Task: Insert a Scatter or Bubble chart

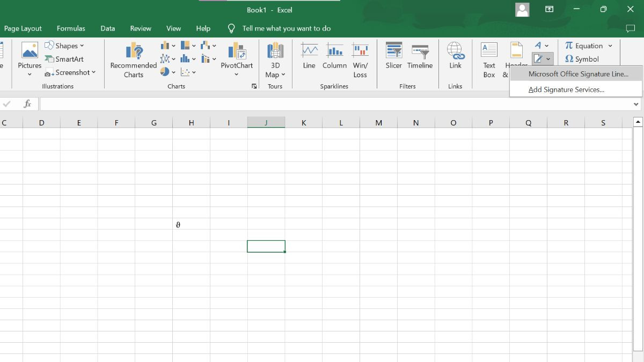Action: pyautogui.click(x=188, y=72)
